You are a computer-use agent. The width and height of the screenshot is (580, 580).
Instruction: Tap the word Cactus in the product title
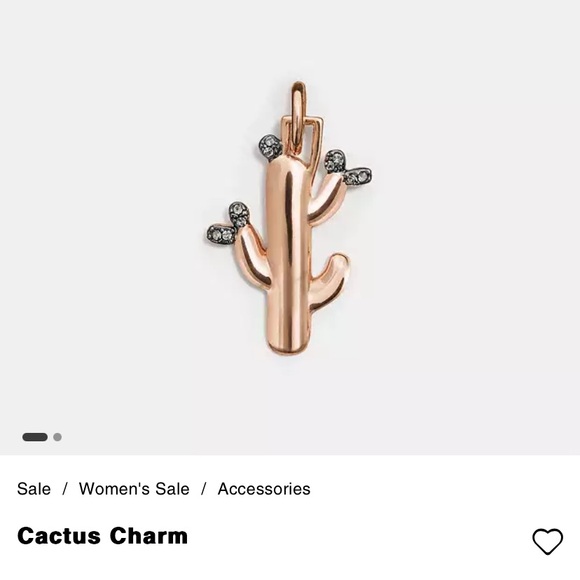(59, 536)
